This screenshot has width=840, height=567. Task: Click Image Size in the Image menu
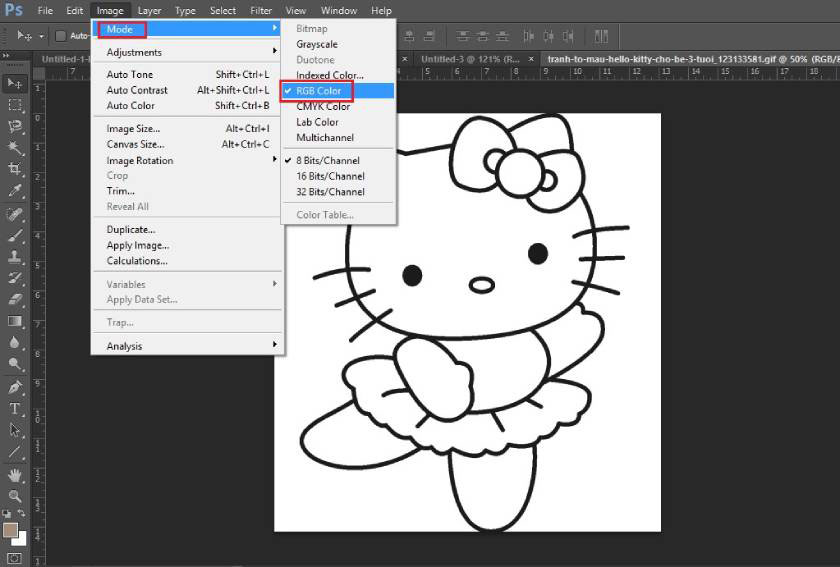tap(133, 129)
